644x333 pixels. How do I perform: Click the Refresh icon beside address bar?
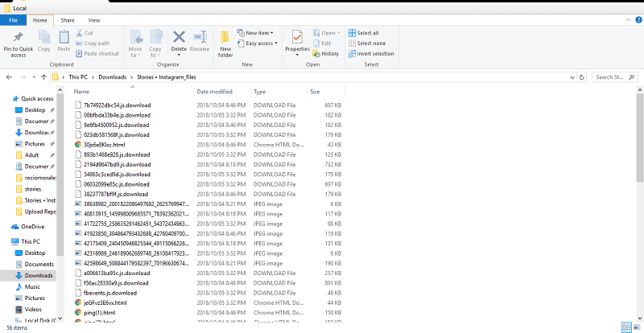click(581, 77)
